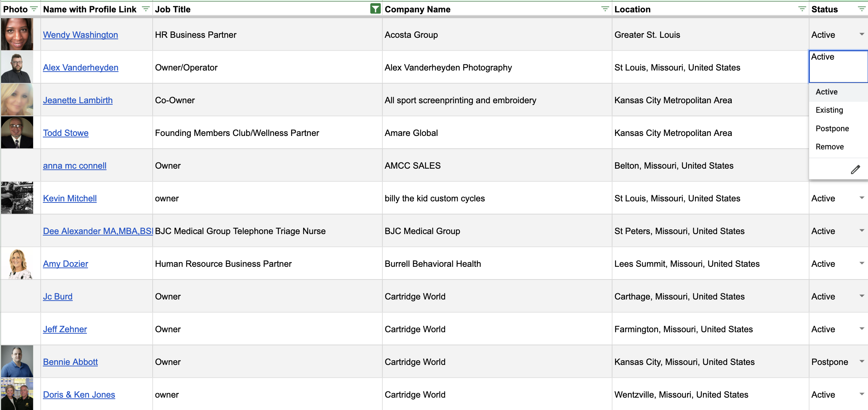Expand status dropdown for Amy Dozier
This screenshot has width=868, height=410.
click(861, 264)
